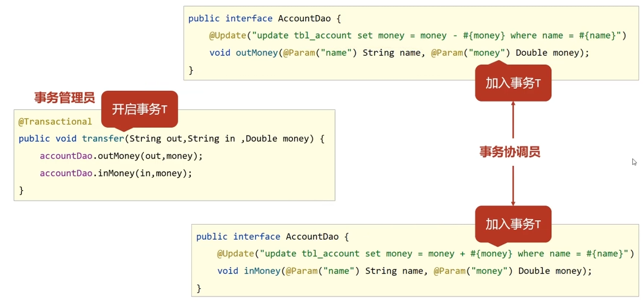Select the void inMoney method declaration
This screenshot has height=301, width=644.
pyautogui.click(x=405, y=271)
